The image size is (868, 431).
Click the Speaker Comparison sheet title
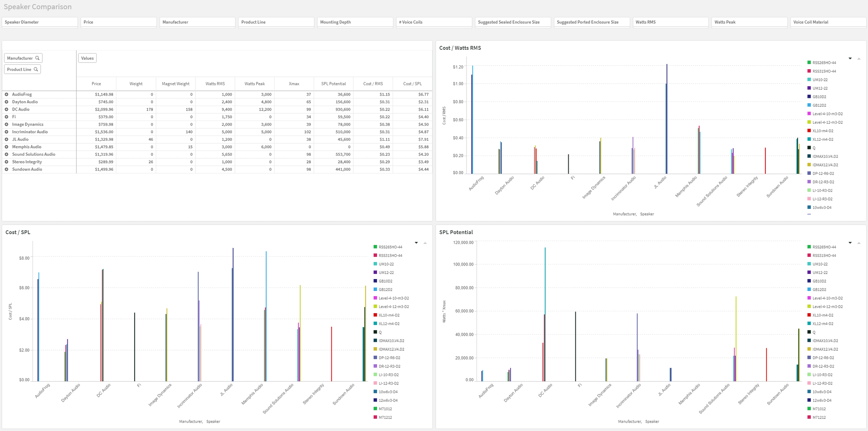click(37, 7)
